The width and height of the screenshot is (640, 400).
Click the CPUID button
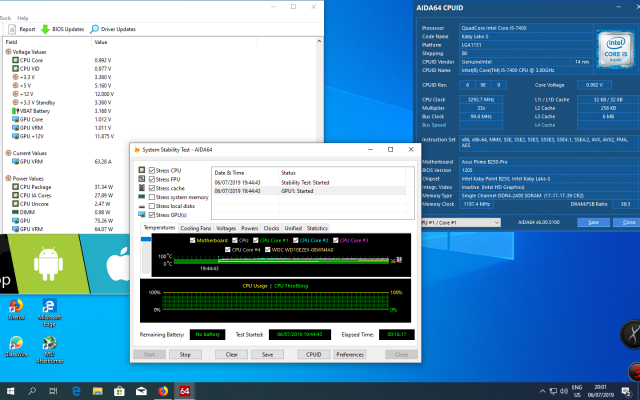313,355
